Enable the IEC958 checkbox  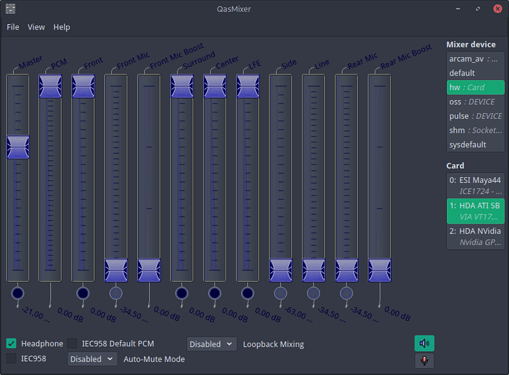[x=11, y=359]
